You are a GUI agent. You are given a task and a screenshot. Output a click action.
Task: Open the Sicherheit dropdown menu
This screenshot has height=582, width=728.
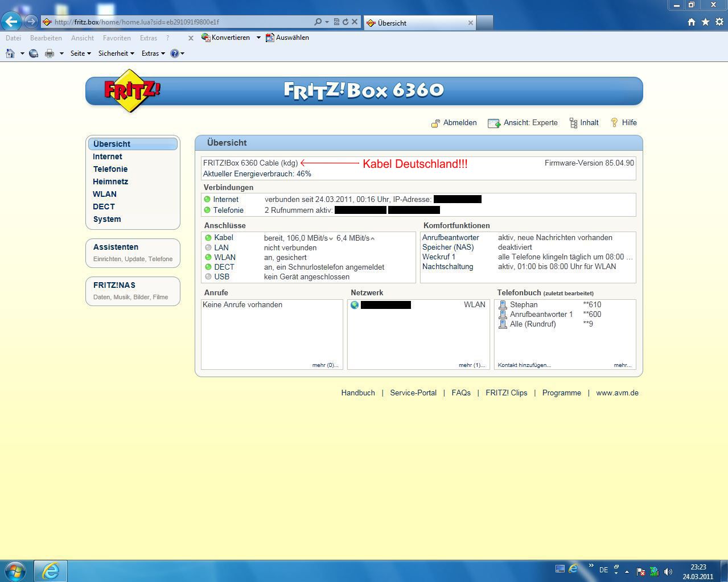coord(116,53)
